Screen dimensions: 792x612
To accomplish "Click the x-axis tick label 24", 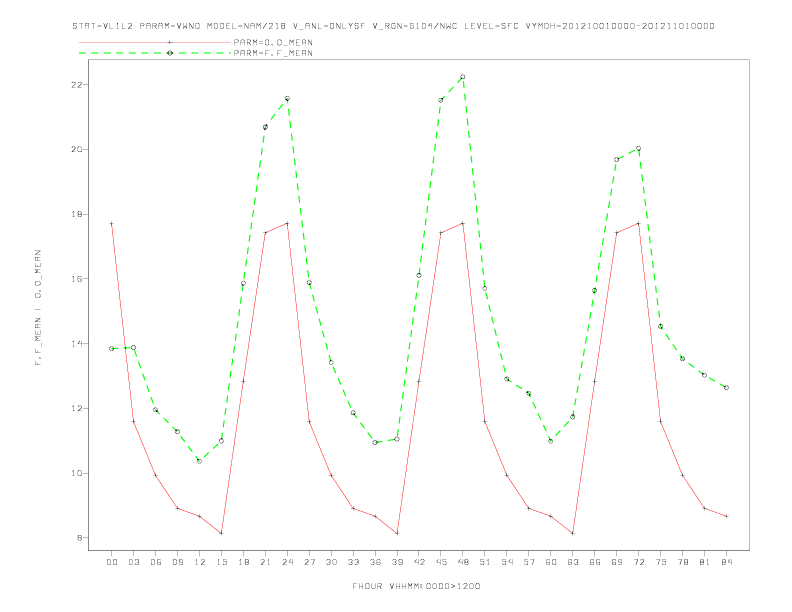I will tap(287, 562).
